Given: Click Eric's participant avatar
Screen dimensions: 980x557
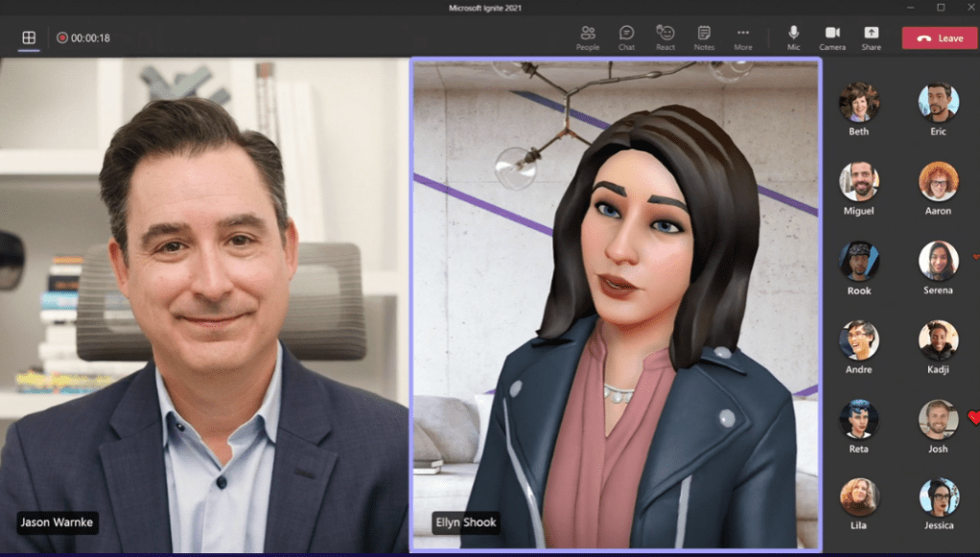Looking at the screenshot, I should (x=938, y=103).
